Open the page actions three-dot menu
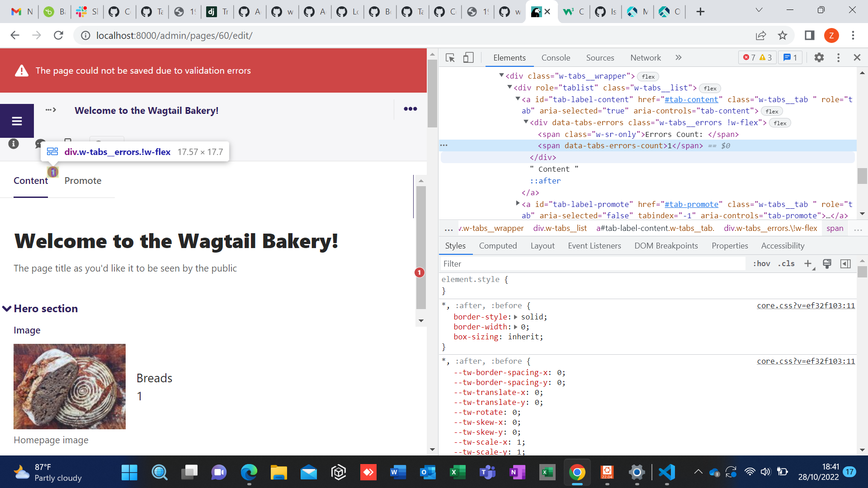This screenshot has width=868, height=488. [x=410, y=109]
